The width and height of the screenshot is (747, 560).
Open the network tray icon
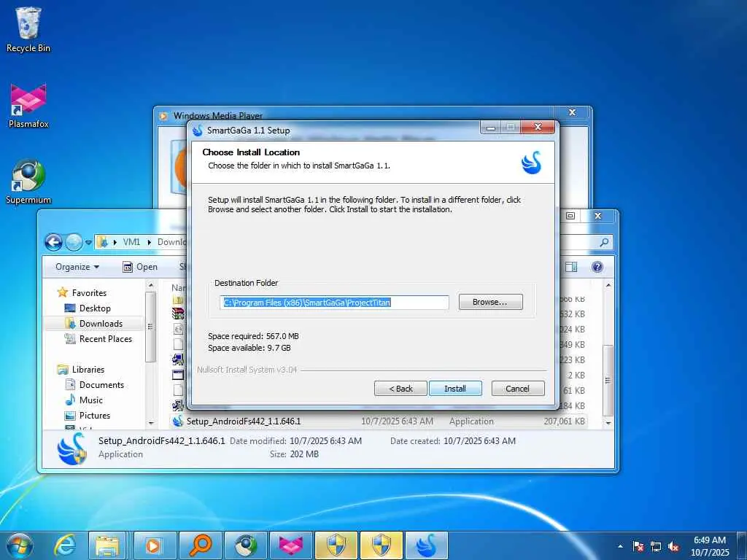coord(656,546)
